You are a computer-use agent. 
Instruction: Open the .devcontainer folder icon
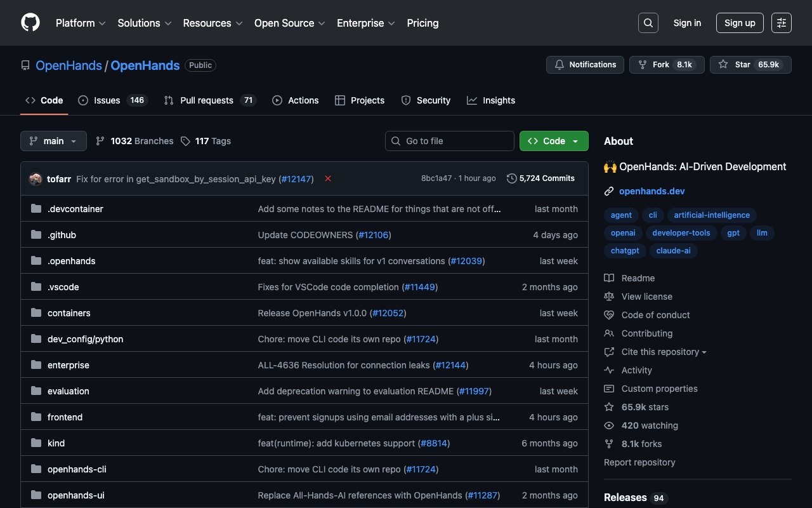point(36,209)
